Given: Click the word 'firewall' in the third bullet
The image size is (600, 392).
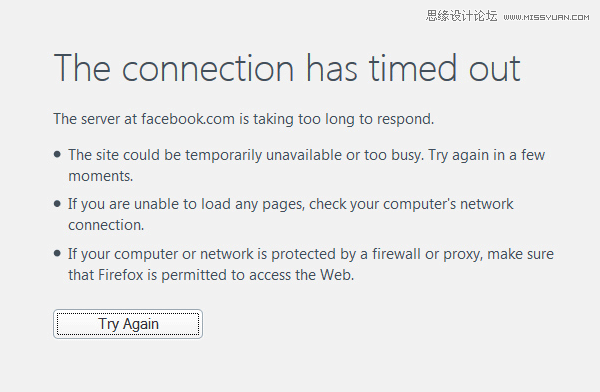Looking at the screenshot, I should 396,254.
